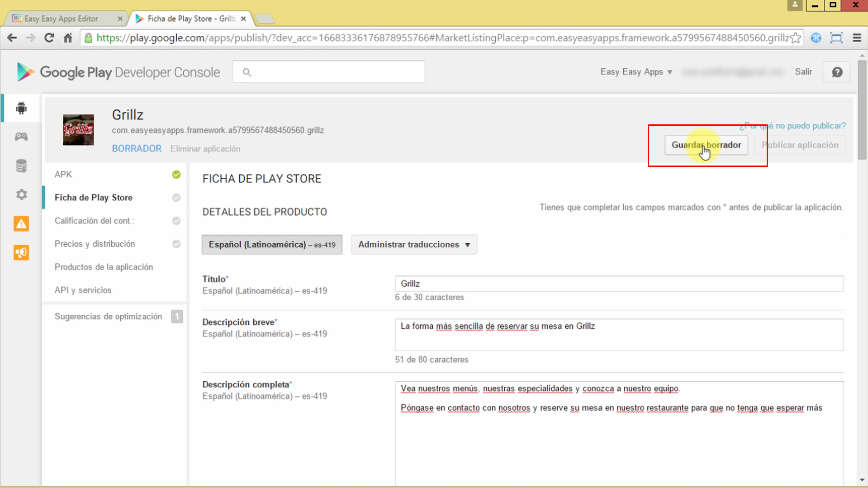Click the Título input field
The width and height of the screenshot is (868, 488).
coord(618,284)
